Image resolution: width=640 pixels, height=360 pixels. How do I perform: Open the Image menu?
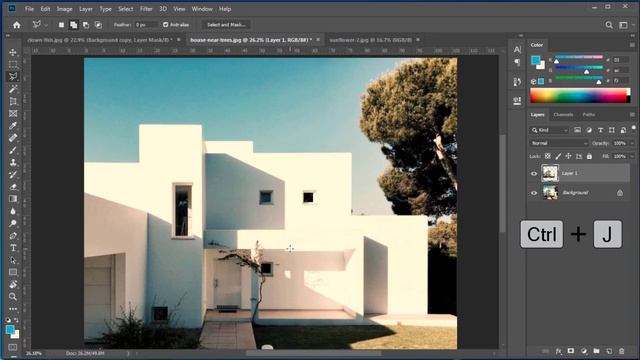pos(64,9)
